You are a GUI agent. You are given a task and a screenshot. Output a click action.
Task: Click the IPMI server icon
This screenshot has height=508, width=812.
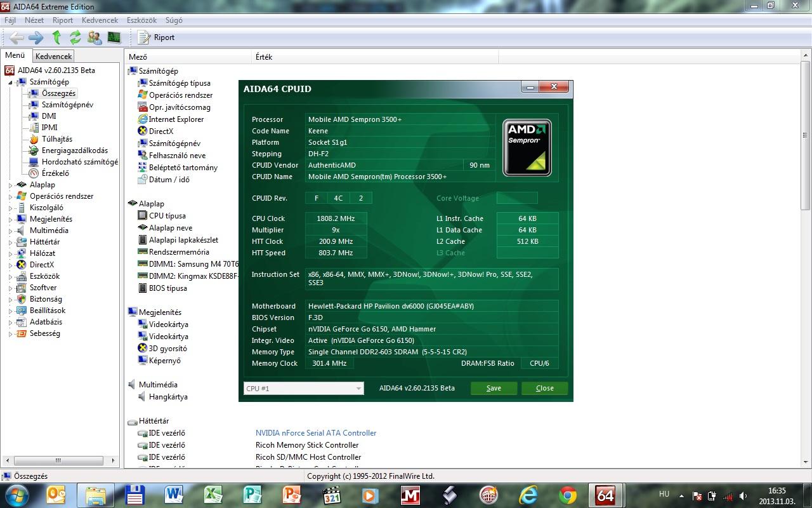pyautogui.click(x=34, y=128)
